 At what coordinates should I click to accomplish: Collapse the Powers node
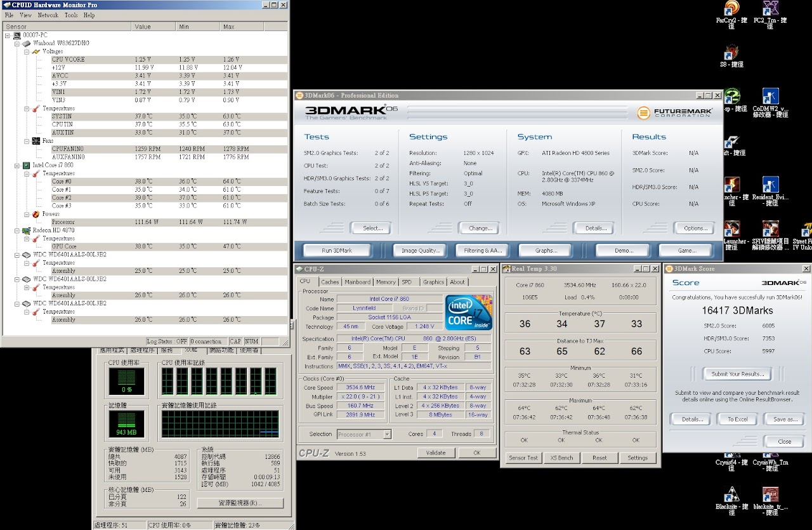[27, 215]
